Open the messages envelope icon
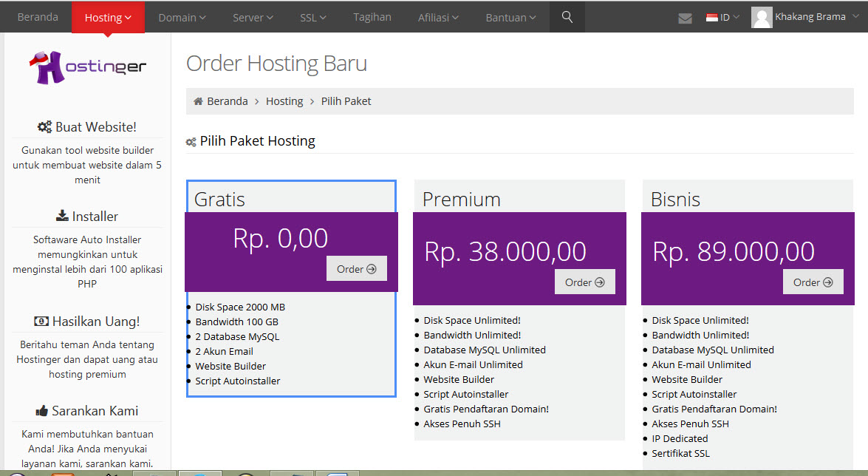868x476 pixels. point(685,18)
